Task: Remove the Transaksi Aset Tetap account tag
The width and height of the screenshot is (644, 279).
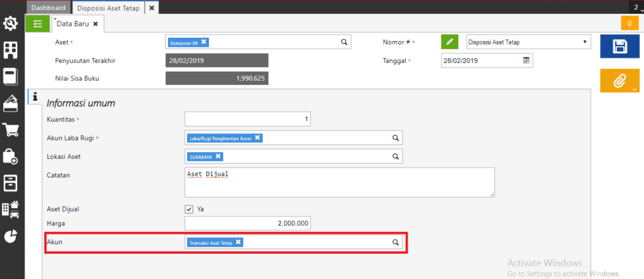Action: pos(238,242)
